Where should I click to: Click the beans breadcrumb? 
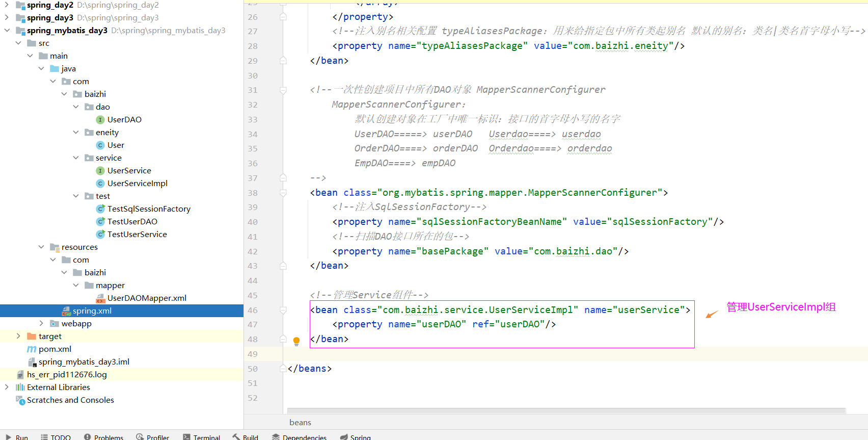point(300,423)
